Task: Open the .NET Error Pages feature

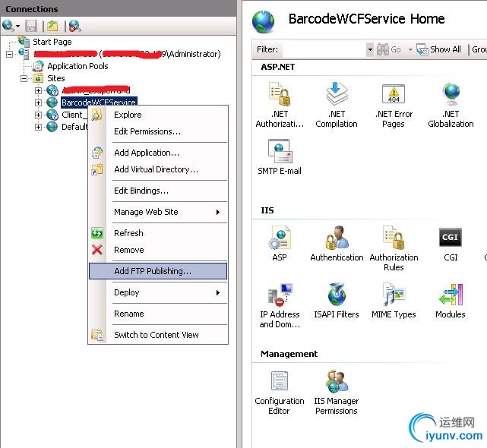Action: click(394, 105)
